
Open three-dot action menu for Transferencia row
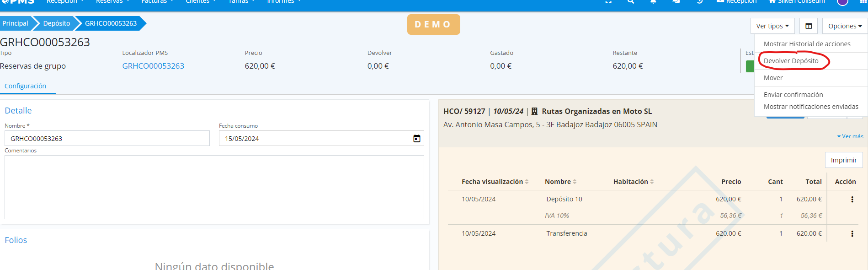(x=852, y=234)
